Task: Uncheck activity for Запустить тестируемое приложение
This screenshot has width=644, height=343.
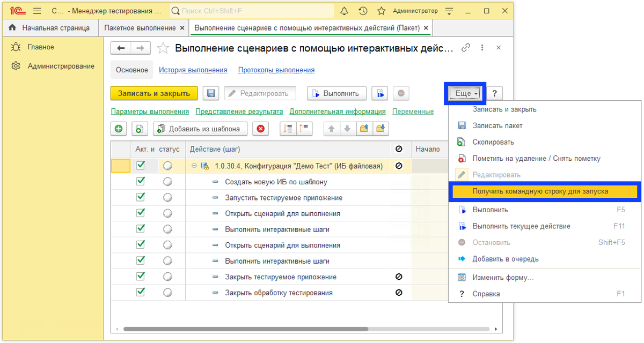Action: pyautogui.click(x=141, y=197)
